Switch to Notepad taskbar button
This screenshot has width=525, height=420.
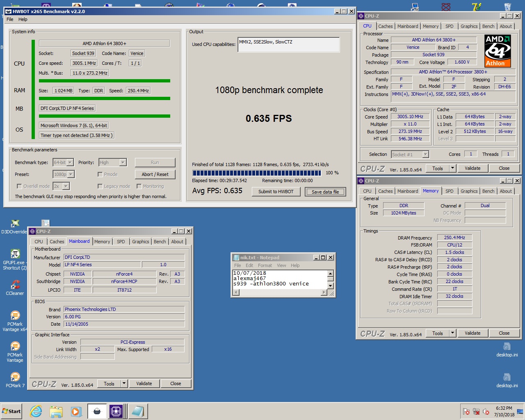tap(138, 411)
